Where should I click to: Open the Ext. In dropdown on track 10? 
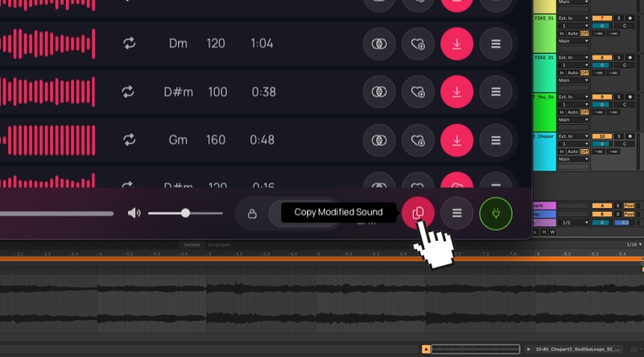point(573,136)
